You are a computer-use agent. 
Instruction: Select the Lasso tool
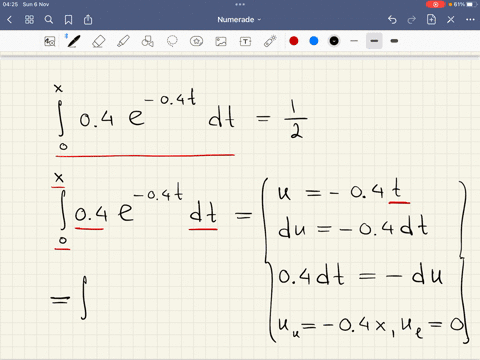point(172,41)
